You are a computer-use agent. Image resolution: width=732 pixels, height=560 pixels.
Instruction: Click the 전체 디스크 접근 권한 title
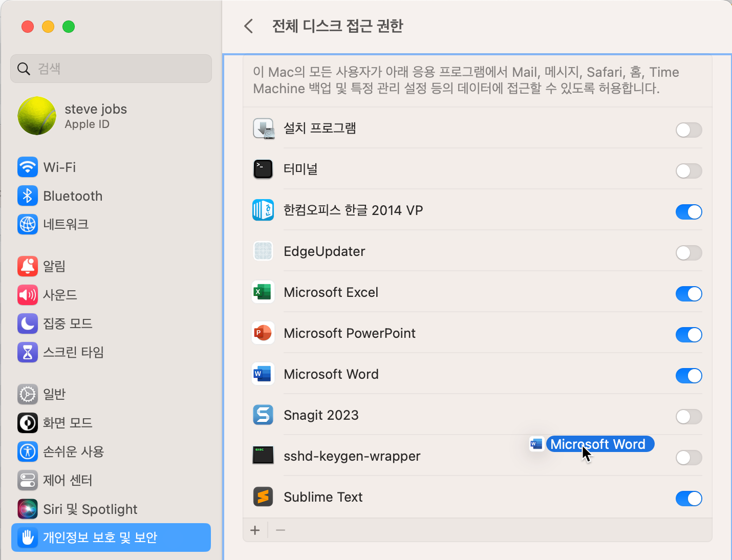(x=338, y=26)
